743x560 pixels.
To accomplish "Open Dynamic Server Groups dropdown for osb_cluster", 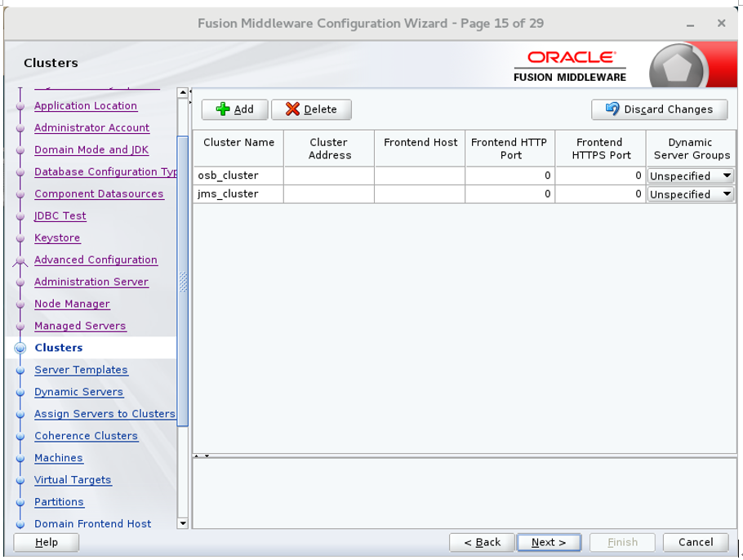I will point(691,176).
